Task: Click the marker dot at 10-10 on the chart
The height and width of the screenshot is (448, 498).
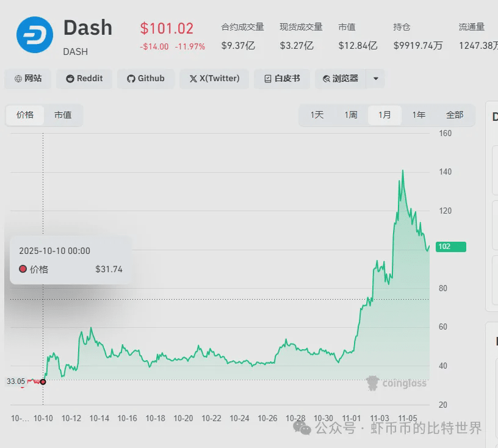Action: 43,381
